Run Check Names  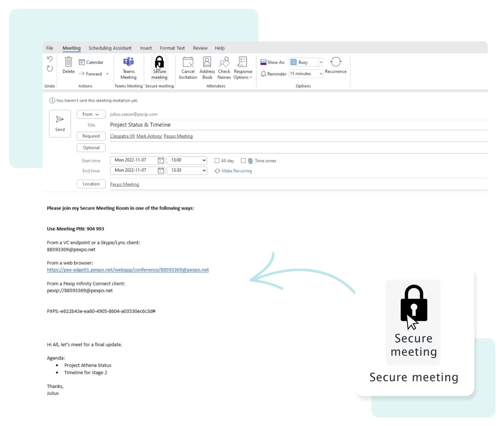coord(224,68)
